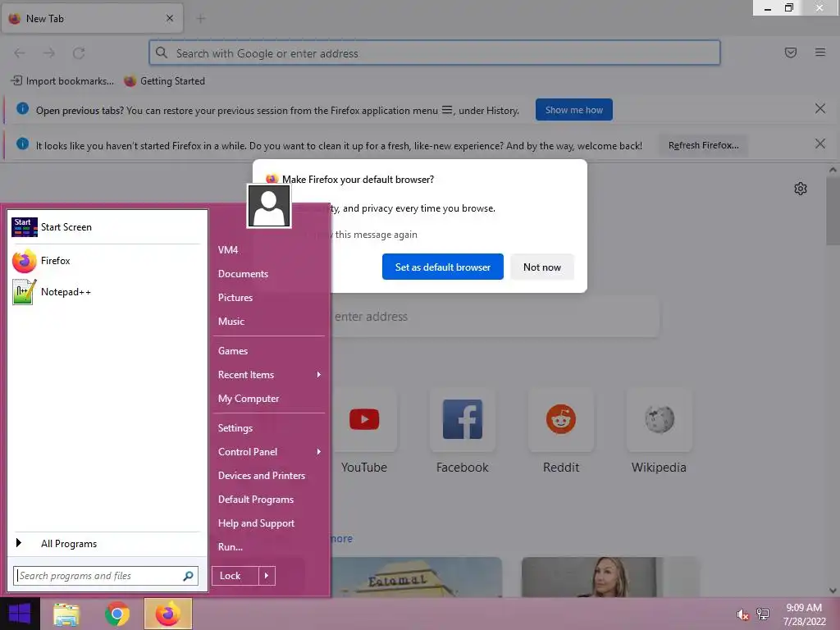Image resolution: width=840 pixels, height=630 pixels.
Task: Open Pictures from the Start menu
Action: click(235, 297)
